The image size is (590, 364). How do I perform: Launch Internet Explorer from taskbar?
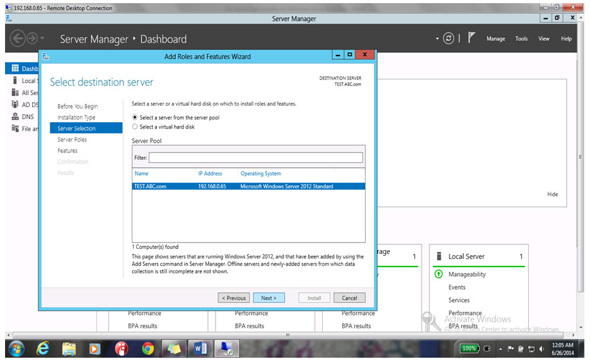coord(42,349)
